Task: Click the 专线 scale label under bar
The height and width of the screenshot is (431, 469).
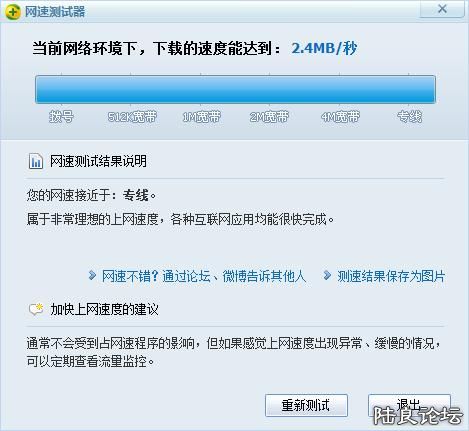Action: 410,117
